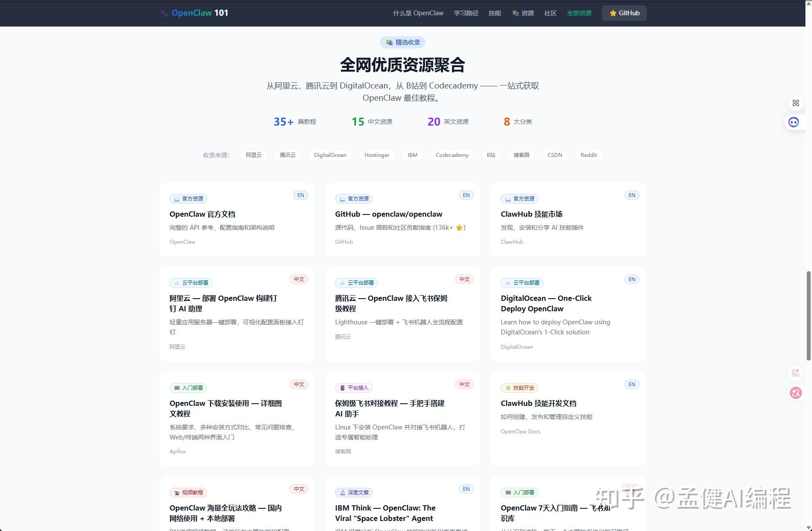Click the page vertical scrollbar thumb

click(x=809, y=316)
